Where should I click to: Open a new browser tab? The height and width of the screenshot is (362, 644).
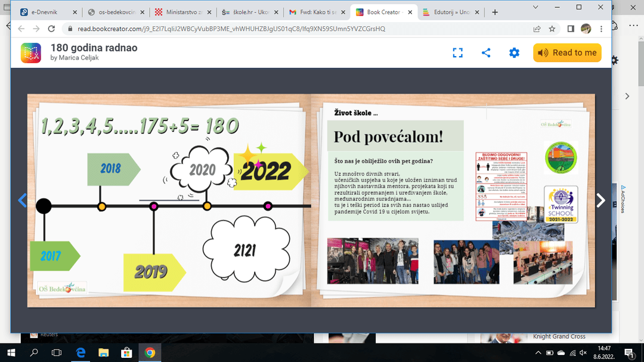tap(494, 12)
